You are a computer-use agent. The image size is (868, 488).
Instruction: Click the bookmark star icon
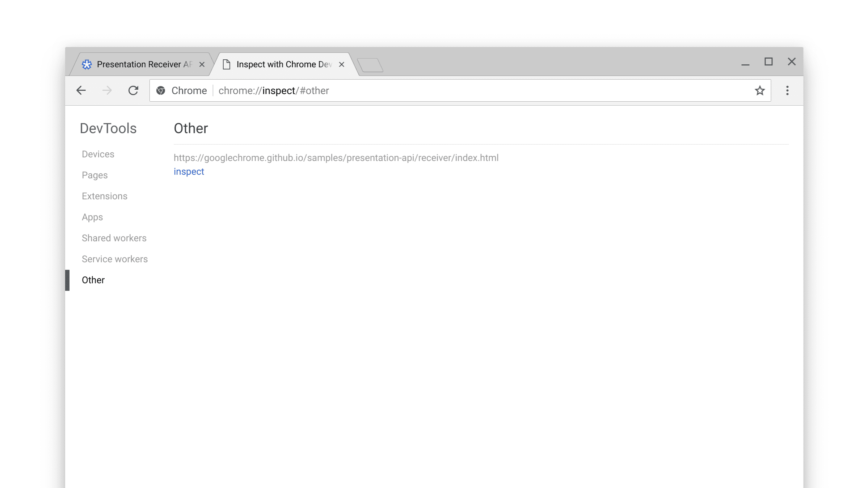759,90
